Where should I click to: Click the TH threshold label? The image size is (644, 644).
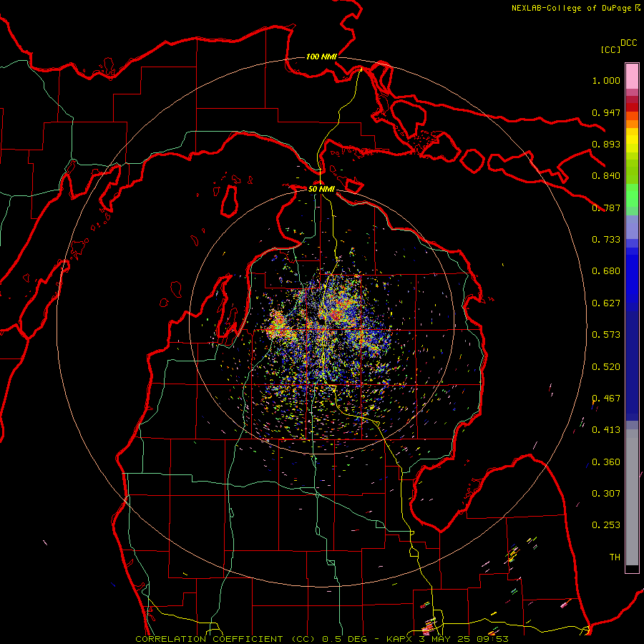[x=615, y=557]
